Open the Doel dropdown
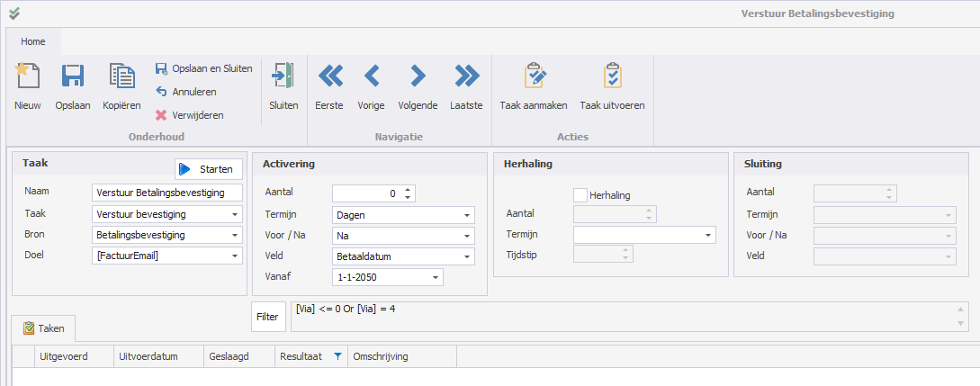This screenshot has height=386, width=980. pos(235,256)
